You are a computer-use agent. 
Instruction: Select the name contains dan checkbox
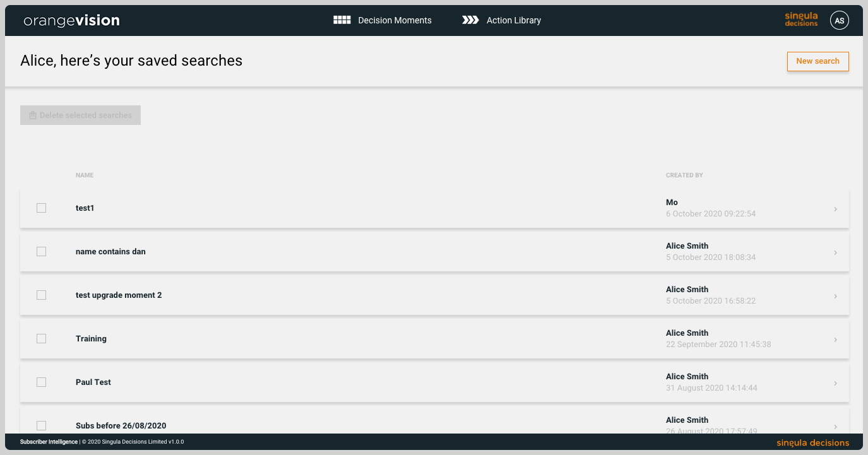point(41,252)
